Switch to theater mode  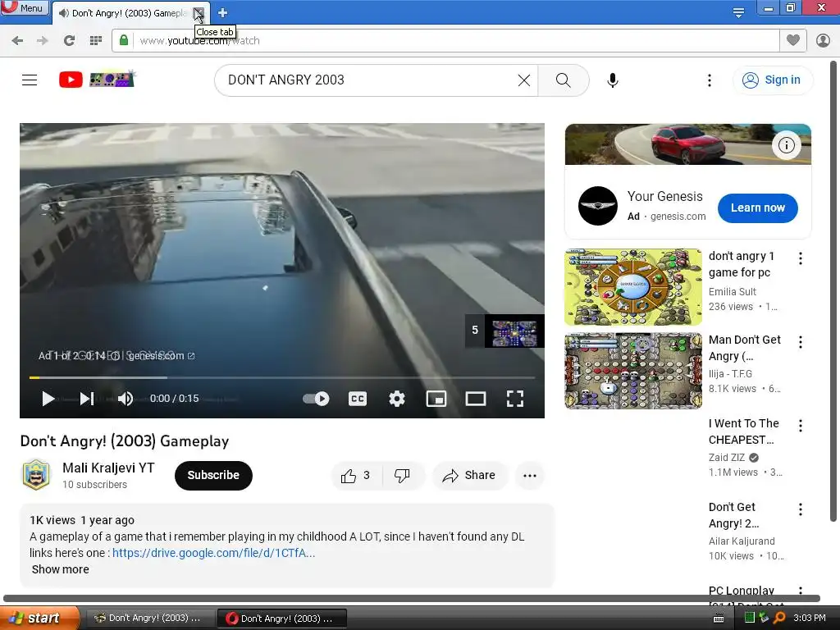476,399
